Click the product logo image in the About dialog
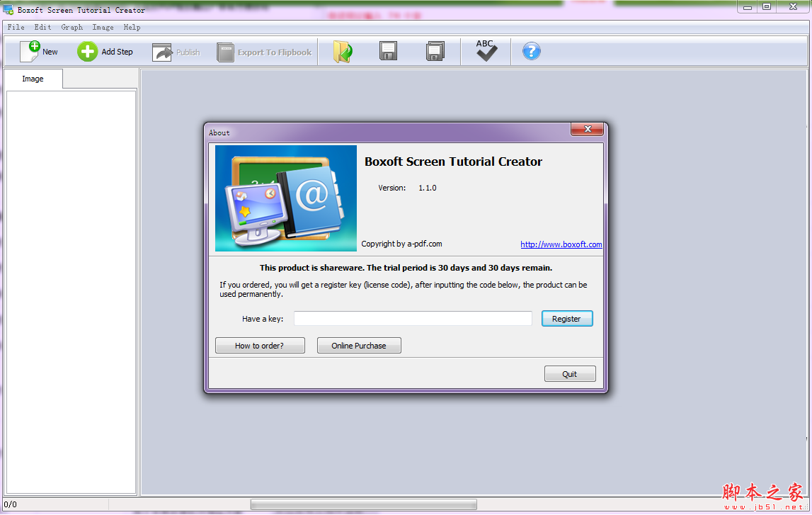Screen dimensions: 812x515 coord(286,198)
